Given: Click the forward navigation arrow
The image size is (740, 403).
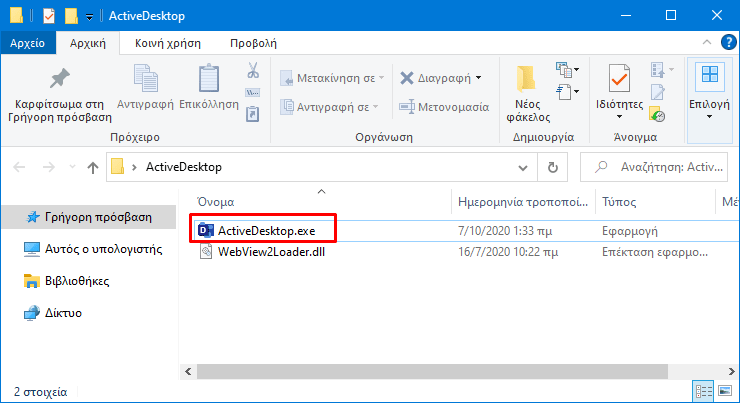Looking at the screenshot, I should coord(49,167).
